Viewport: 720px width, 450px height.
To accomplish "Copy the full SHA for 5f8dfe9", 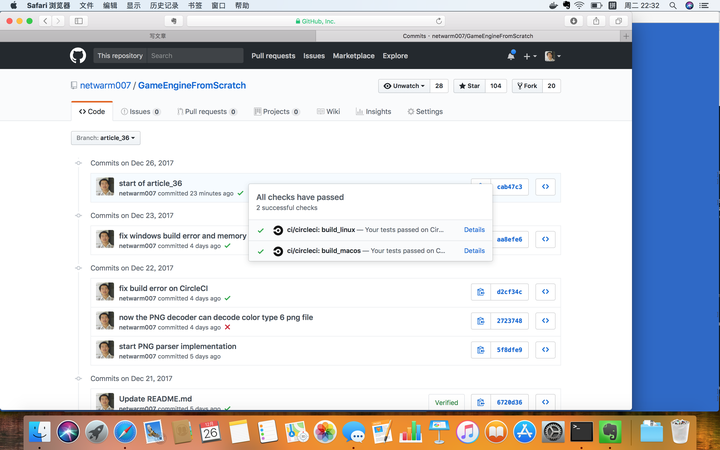I will (481, 350).
